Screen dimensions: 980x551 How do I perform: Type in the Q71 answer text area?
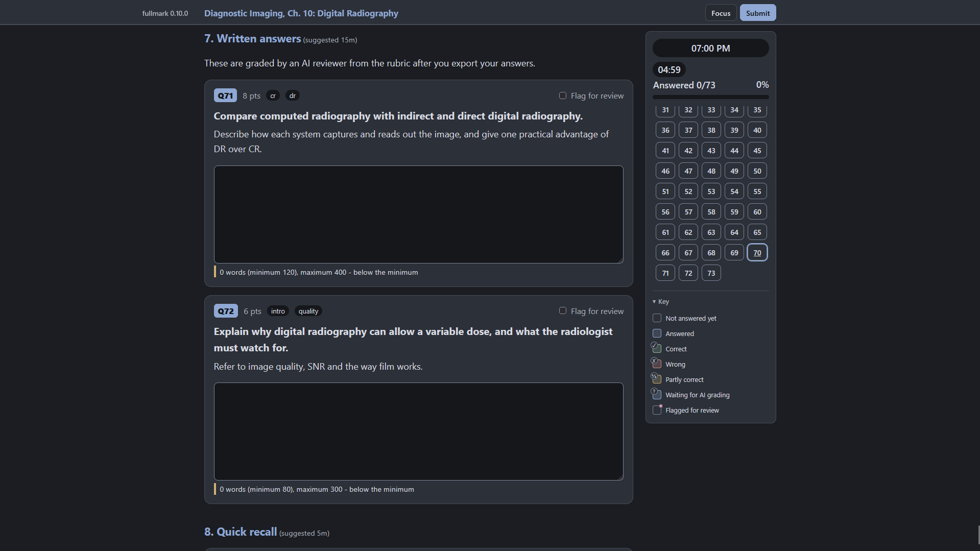pos(418,214)
